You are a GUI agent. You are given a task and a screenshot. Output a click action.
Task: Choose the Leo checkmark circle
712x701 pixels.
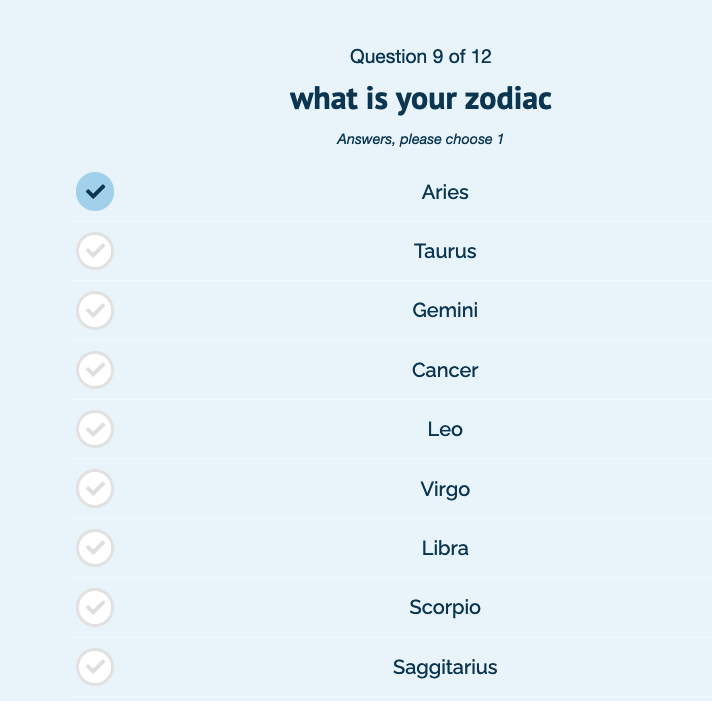[95, 430]
